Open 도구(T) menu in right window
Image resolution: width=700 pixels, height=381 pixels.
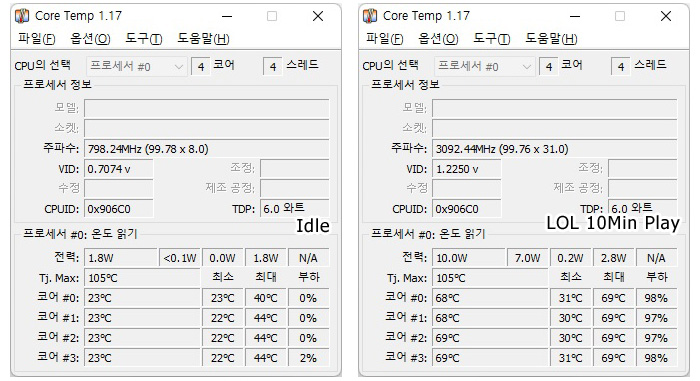[491, 39]
